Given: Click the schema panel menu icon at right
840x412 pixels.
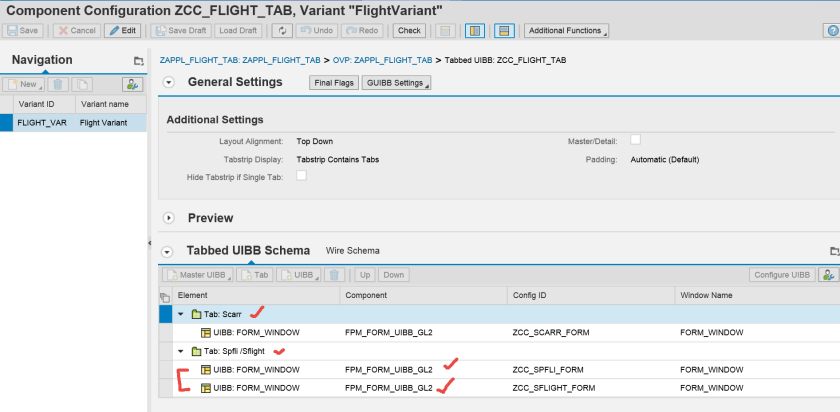Looking at the screenshot, I should (835, 251).
